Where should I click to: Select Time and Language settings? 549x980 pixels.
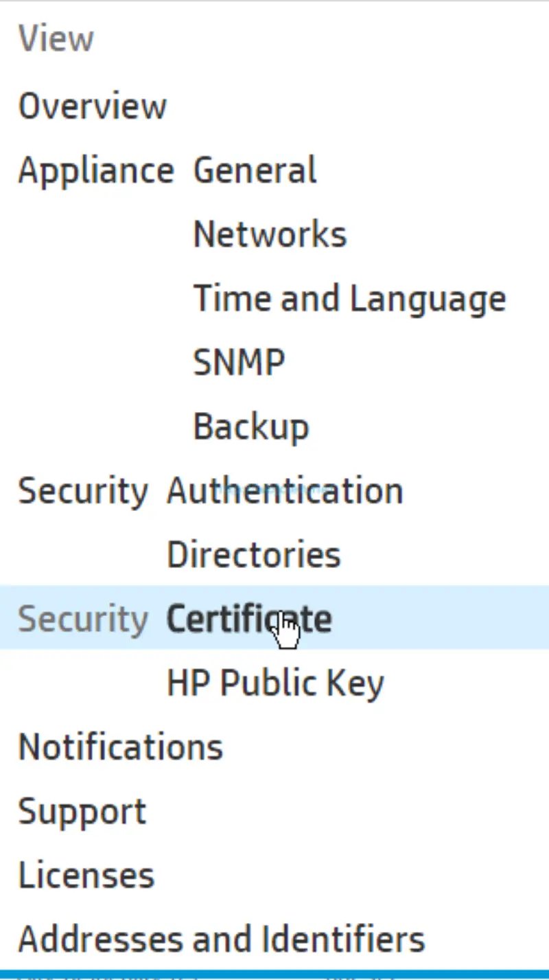[x=349, y=297]
